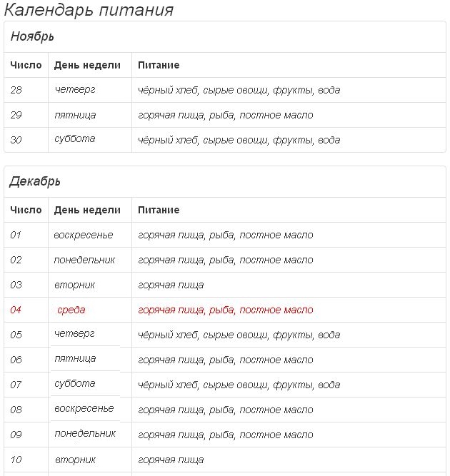Click 'Число' column header in Ноябрь table
Viewport: 450px width, 476px height.
[26, 65]
